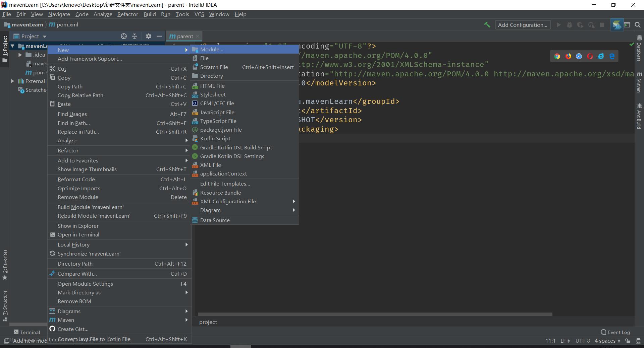Open in Firefox browser icon
Image resolution: width=644 pixels, height=348 pixels.
click(568, 56)
